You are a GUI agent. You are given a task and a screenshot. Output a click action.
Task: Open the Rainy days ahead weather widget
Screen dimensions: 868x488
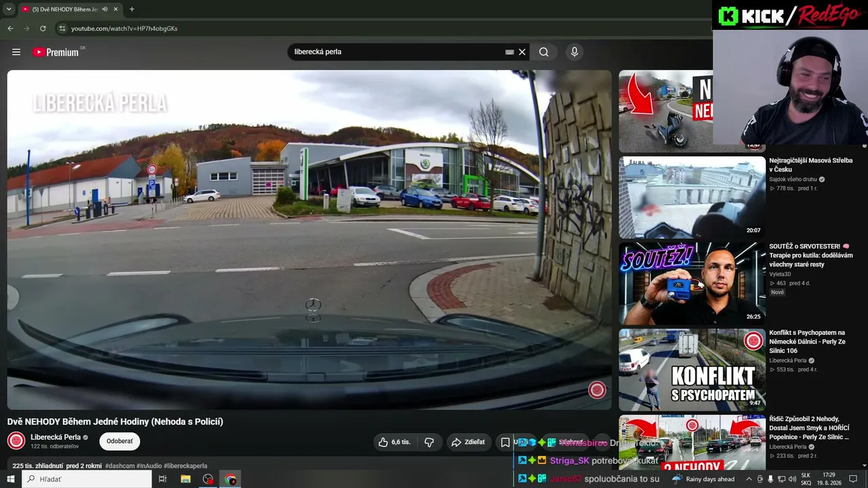tap(703, 479)
